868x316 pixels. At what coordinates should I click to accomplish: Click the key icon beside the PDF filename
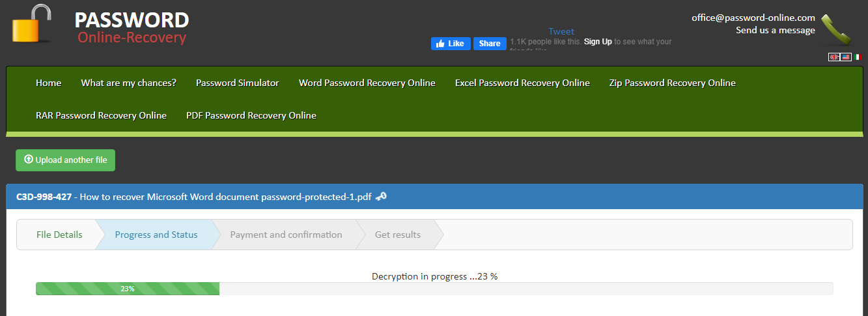pyautogui.click(x=381, y=197)
